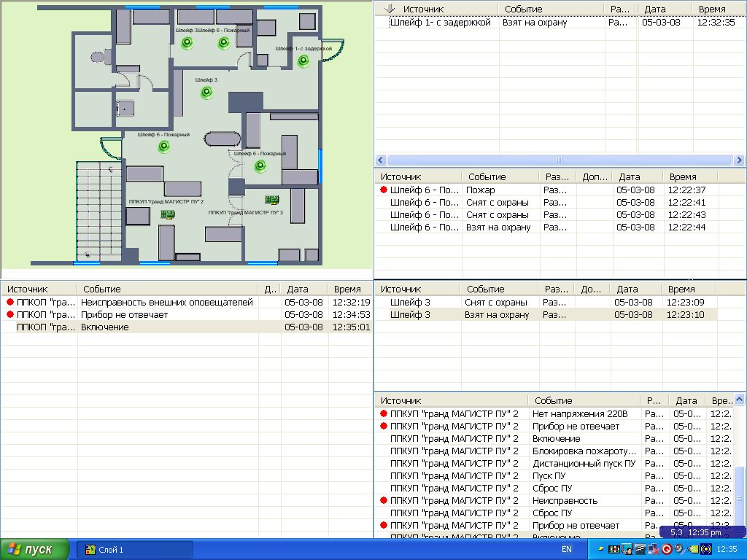
Task: Click the red circular tray icon in taskbar
Action: point(666,549)
